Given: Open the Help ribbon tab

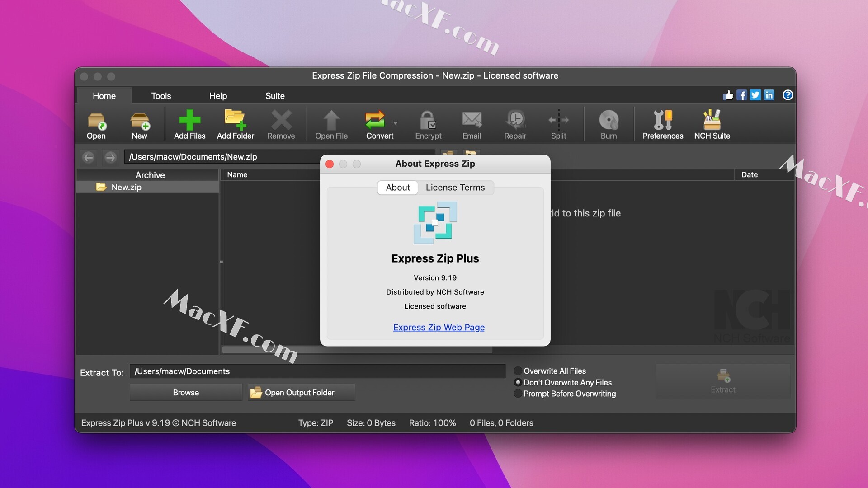Looking at the screenshot, I should (x=218, y=96).
